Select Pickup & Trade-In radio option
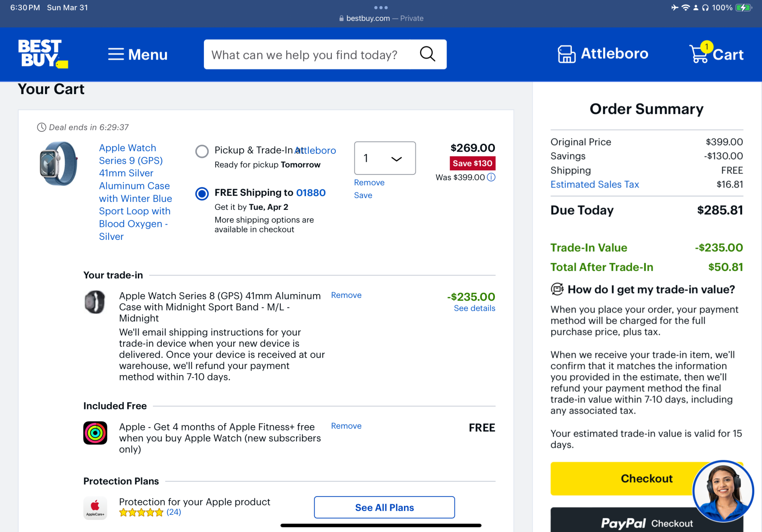The width and height of the screenshot is (762, 532). click(x=202, y=151)
